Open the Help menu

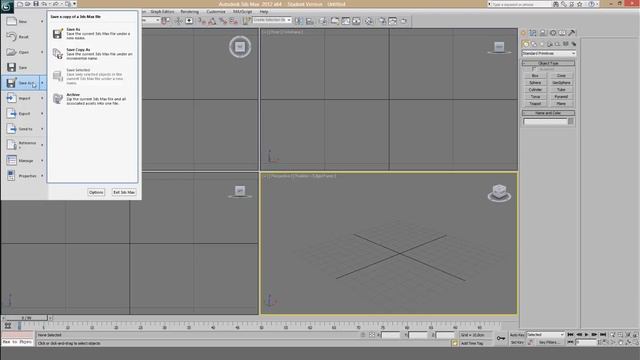(264, 11)
